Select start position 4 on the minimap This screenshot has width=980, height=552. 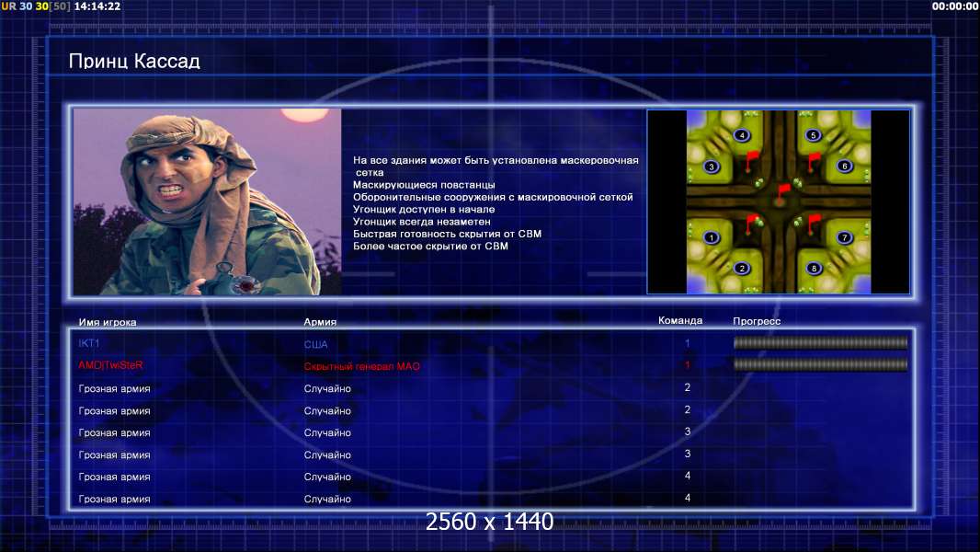pyautogui.click(x=742, y=135)
